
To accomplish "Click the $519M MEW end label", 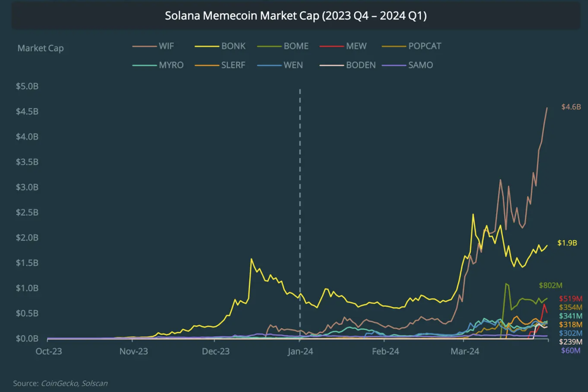I will [x=570, y=299].
